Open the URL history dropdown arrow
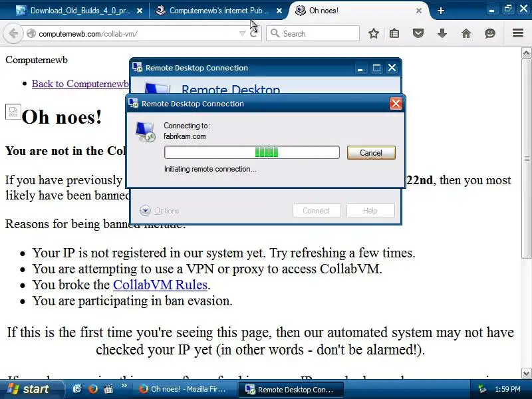The image size is (532, 399). pos(242,34)
